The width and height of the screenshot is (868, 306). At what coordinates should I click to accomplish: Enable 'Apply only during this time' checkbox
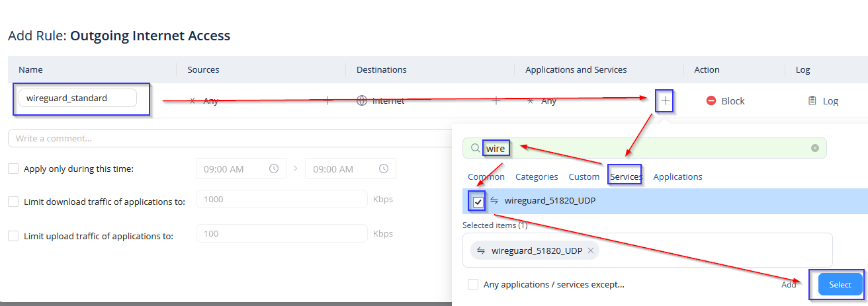(x=13, y=169)
